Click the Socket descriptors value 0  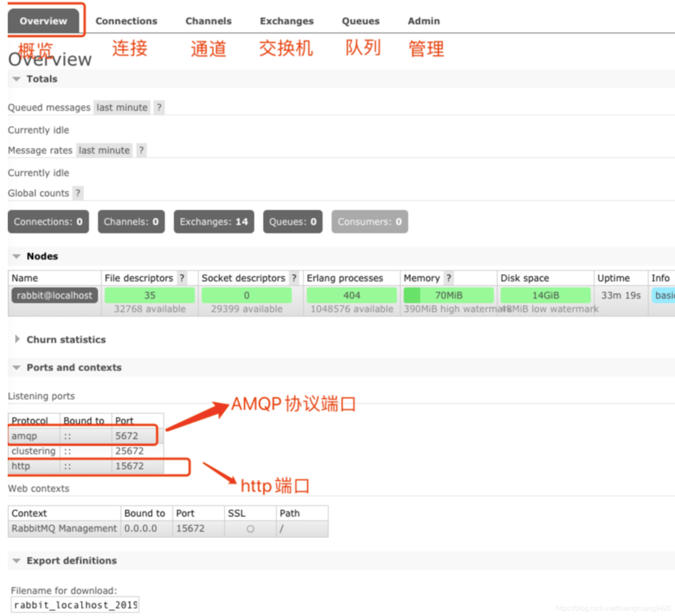click(x=246, y=295)
